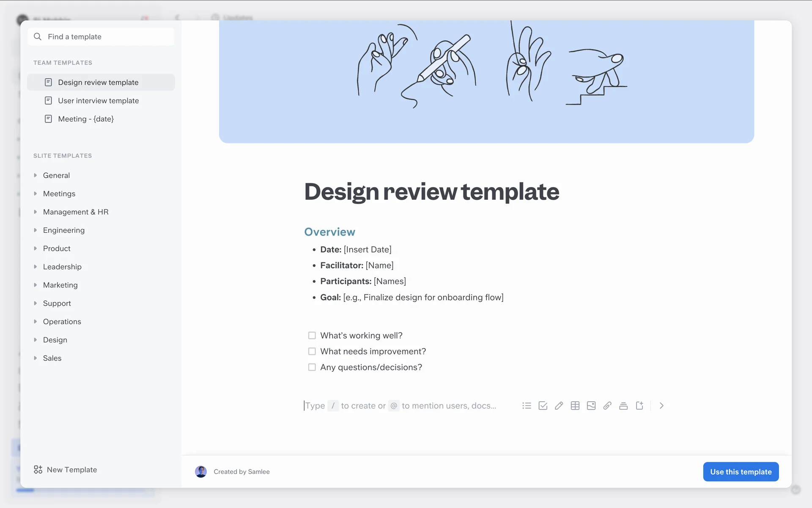This screenshot has width=812, height=508.
Task: Check the "Any questions/decisions?" checkbox
Action: (312, 367)
